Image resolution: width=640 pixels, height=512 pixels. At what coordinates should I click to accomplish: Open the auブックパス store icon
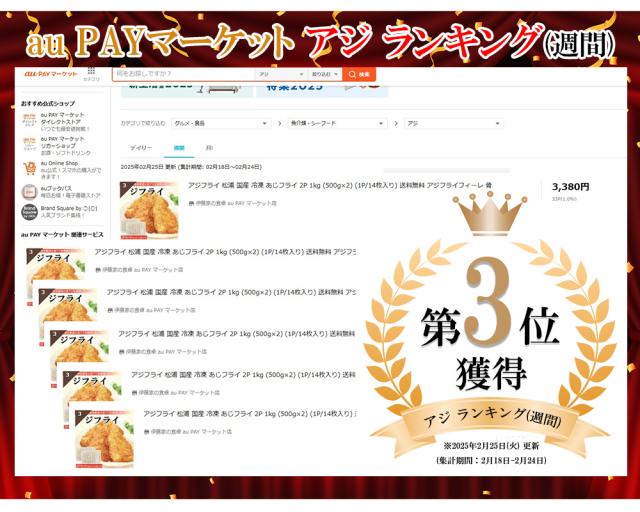point(29,192)
